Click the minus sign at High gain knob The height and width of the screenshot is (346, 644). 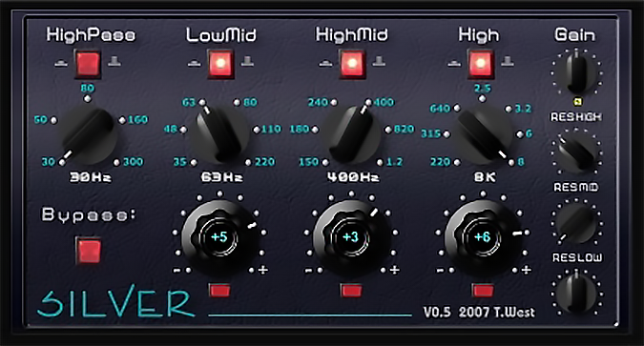click(440, 271)
